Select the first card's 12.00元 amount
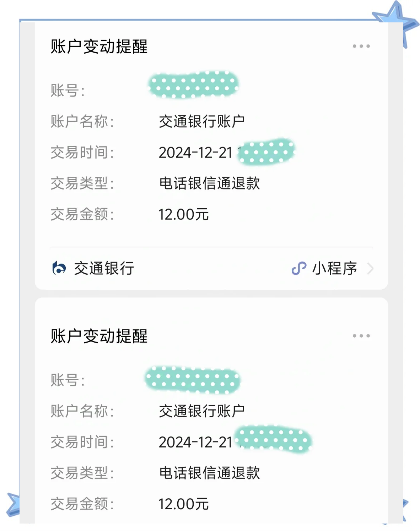 [184, 214]
